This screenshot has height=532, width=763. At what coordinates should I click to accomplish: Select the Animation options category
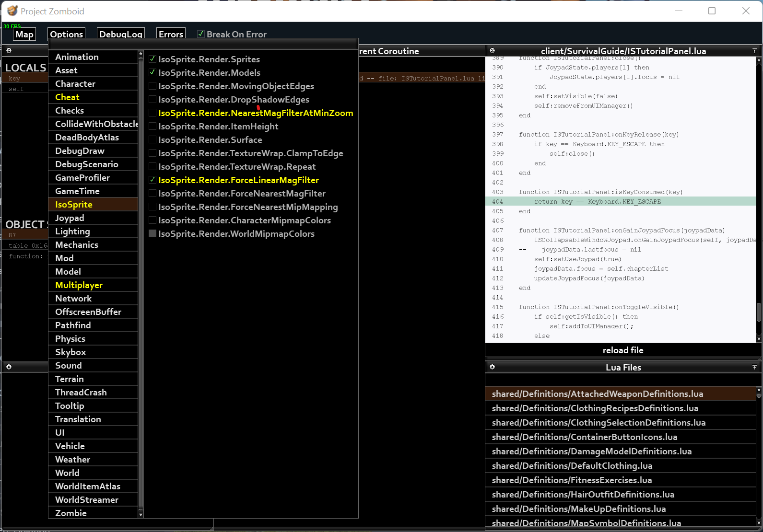coord(93,57)
